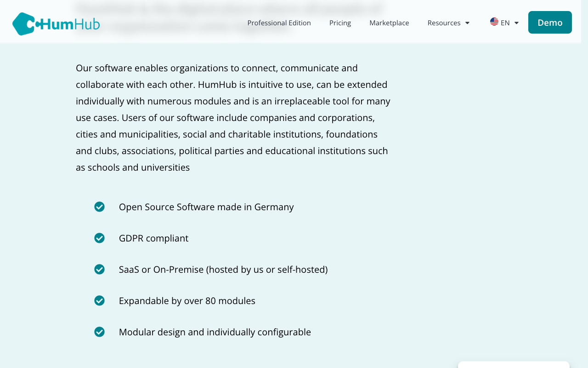588x368 pixels.
Task: Select the EN language label
Action: pos(505,23)
